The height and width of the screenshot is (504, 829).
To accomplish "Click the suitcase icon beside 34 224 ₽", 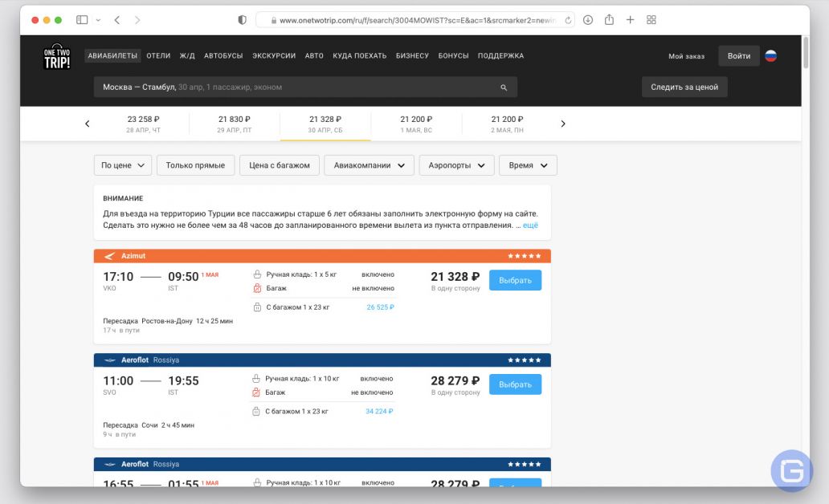I will pyautogui.click(x=256, y=411).
